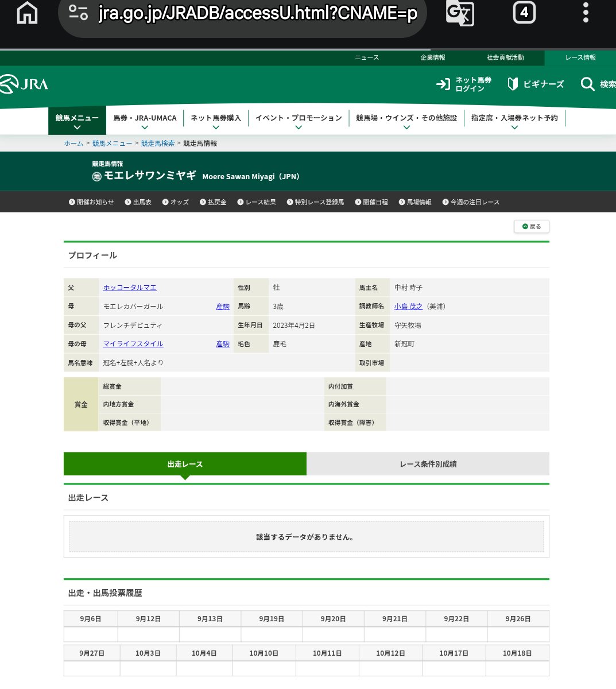616x689 pixels.
Task: Open 出馬表 in the sub navigation
Action: tap(138, 202)
